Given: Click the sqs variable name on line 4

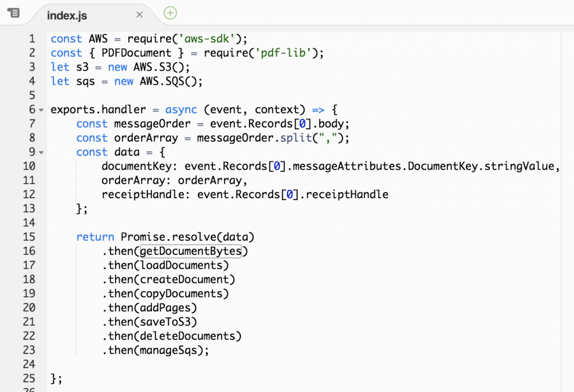Looking at the screenshot, I should (86, 81).
